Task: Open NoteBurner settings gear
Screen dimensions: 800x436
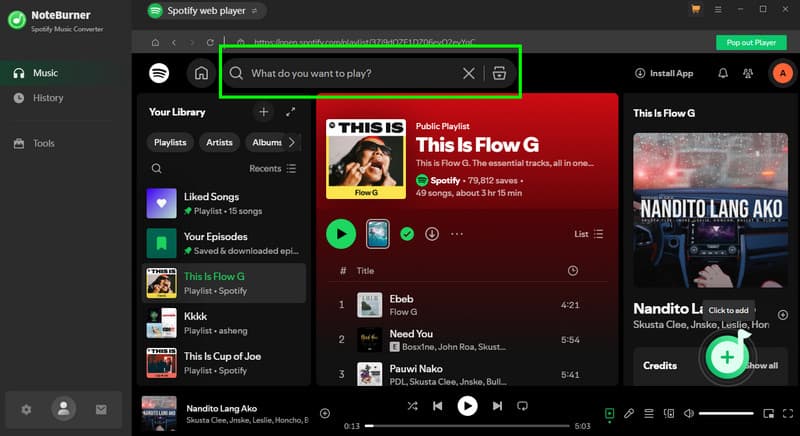Action: 26,409
